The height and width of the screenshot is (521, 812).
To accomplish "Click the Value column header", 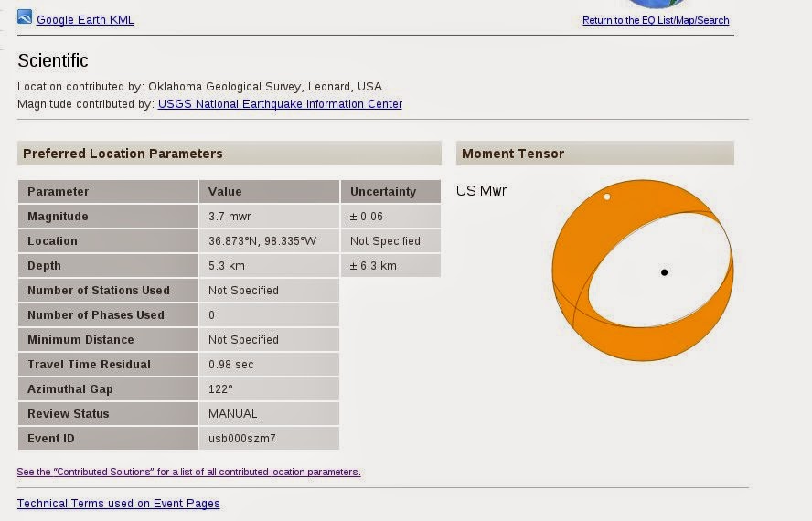I will coord(225,192).
